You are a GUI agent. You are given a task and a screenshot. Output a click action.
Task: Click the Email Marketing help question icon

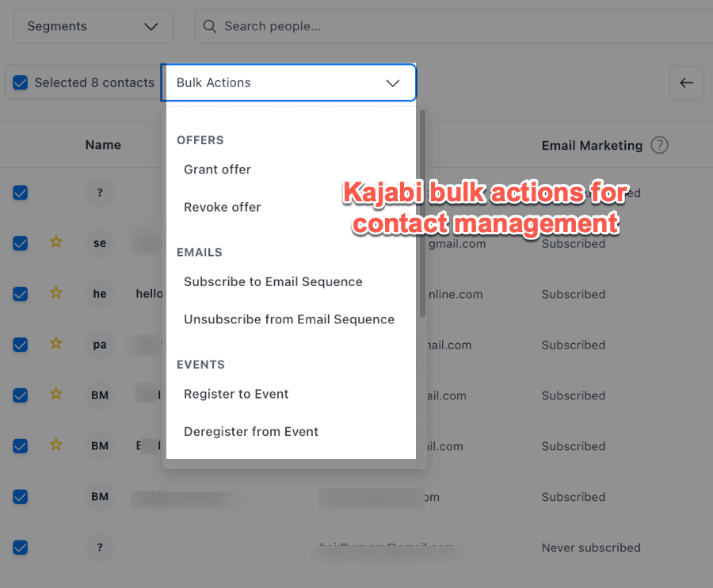(x=659, y=145)
